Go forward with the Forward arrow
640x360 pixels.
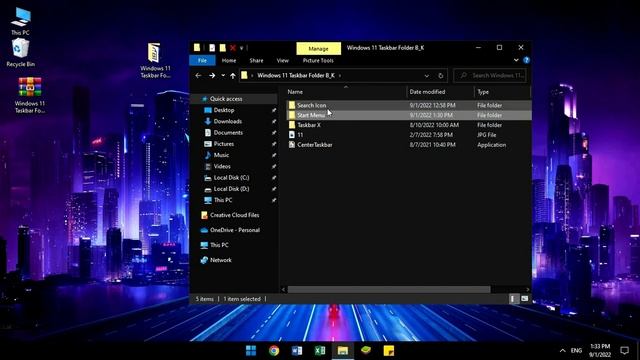(212, 76)
